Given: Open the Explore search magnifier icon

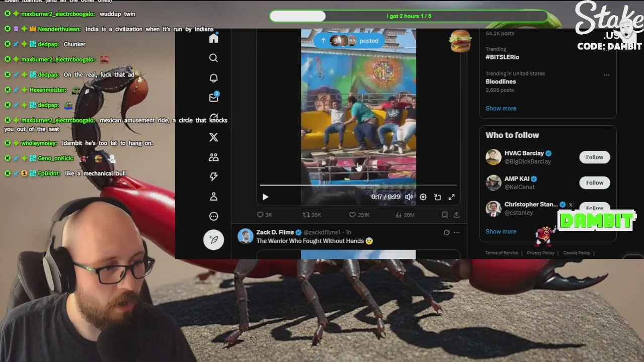Looking at the screenshot, I should 213,58.
